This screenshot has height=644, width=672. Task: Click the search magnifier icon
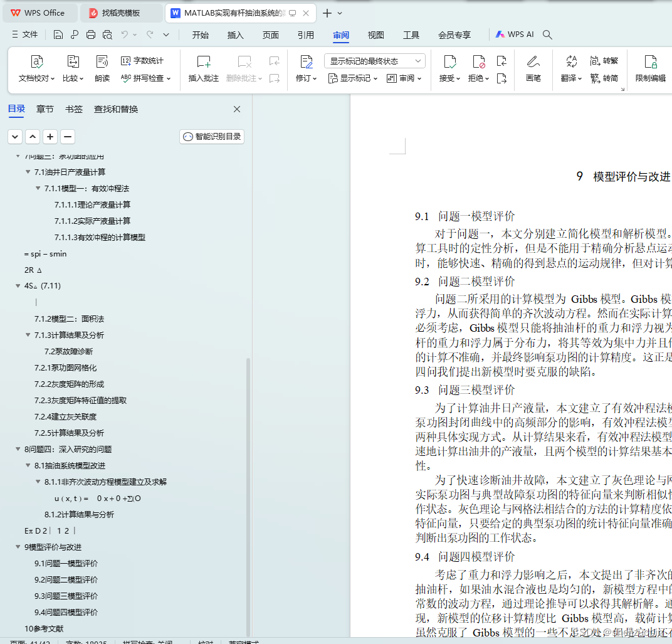click(547, 34)
